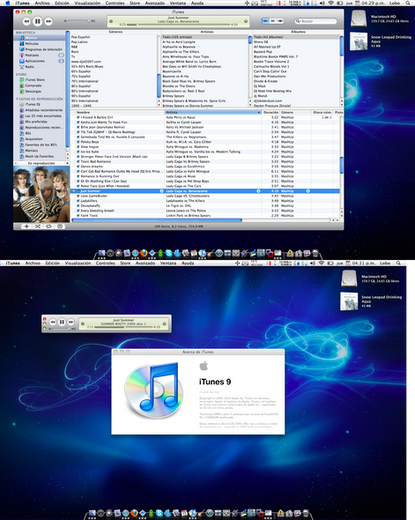Click the right arrow icon in the library now-playing display
The height and width of the screenshot is (520, 415).
pos(246,21)
